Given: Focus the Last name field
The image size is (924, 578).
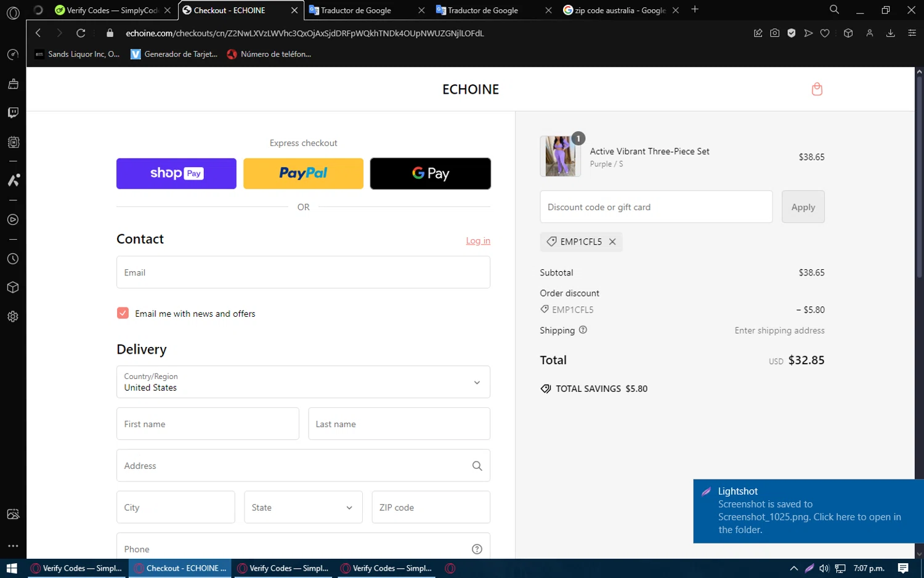Looking at the screenshot, I should [399, 424].
